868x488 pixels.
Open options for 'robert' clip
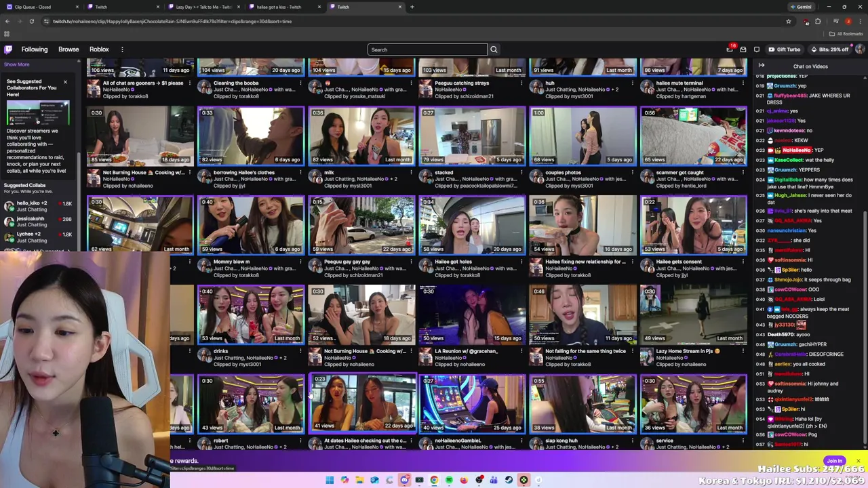tap(300, 441)
